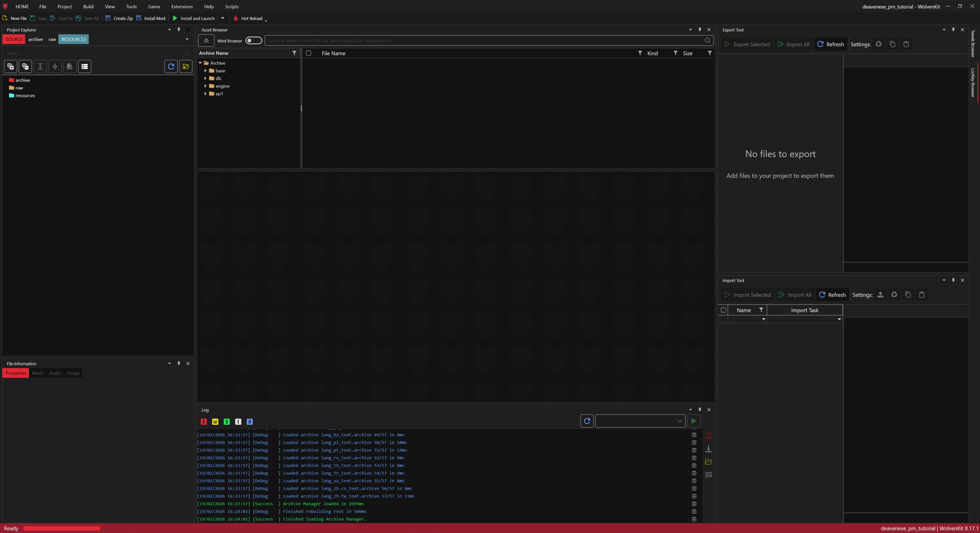
Task: Click the green Install and Launch play icon
Action: pyautogui.click(x=175, y=18)
